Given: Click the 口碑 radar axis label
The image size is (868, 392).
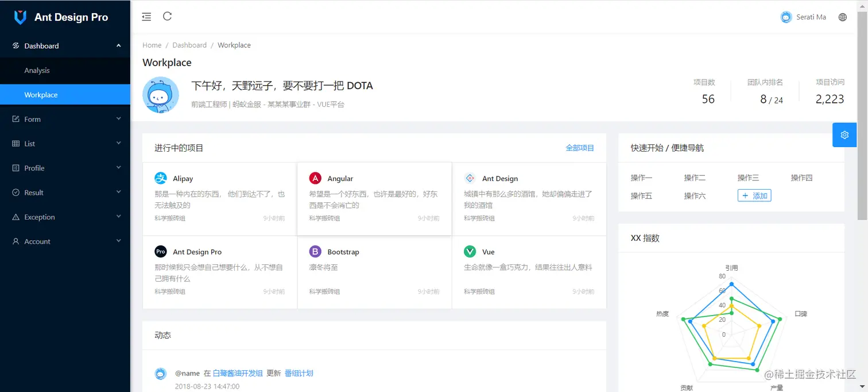Looking at the screenshot, I should [801, 314].
